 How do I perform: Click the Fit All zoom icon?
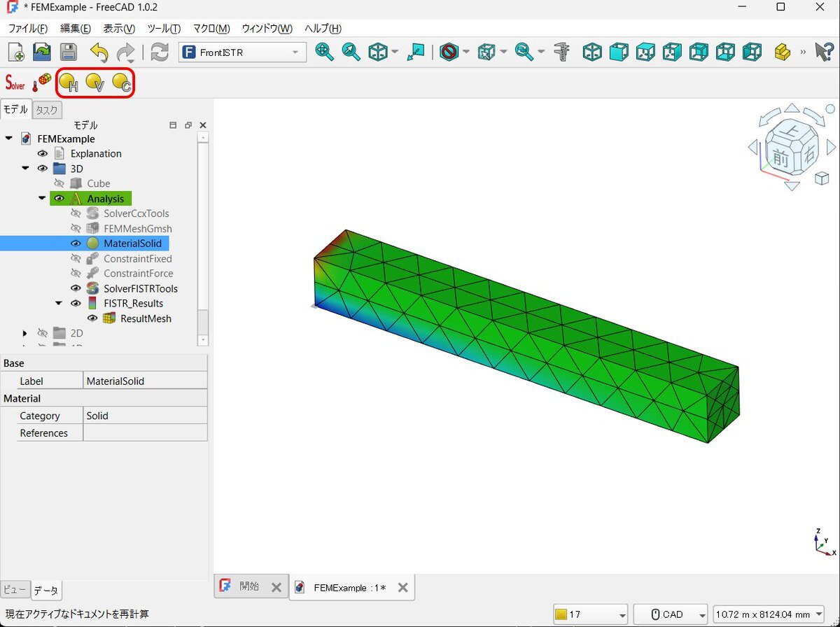324,52
